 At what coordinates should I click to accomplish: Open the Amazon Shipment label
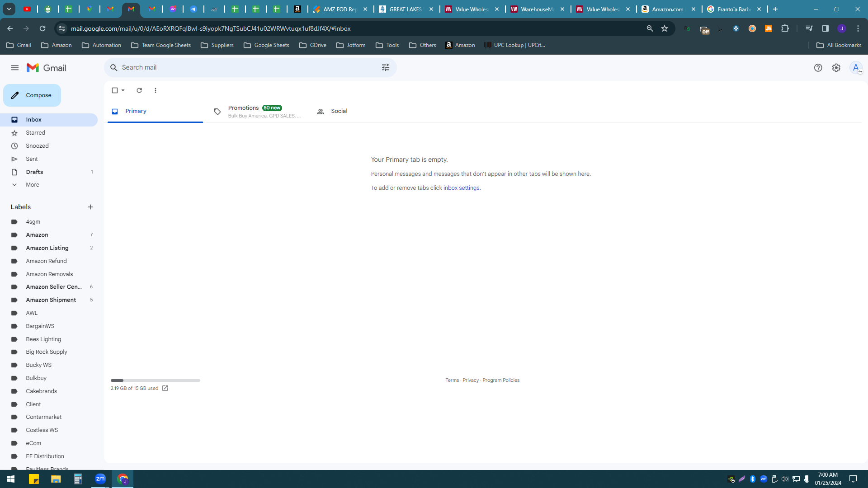click(49, 300)
